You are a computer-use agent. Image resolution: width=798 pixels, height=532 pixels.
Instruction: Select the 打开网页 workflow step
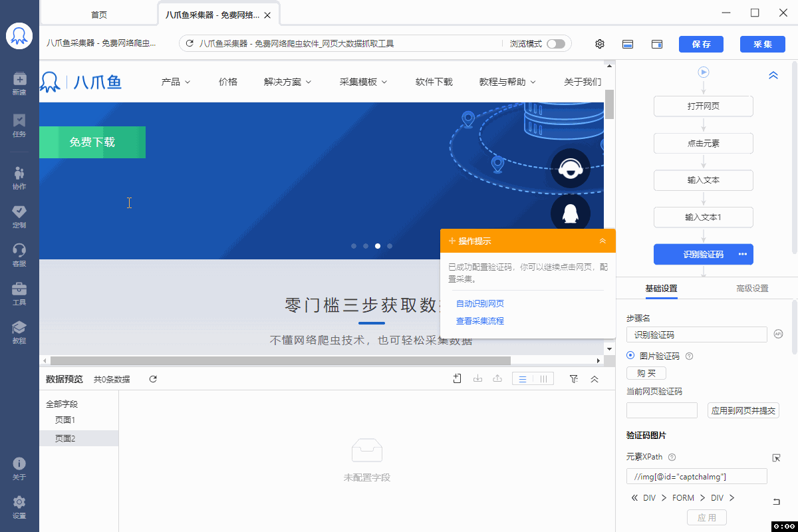704,106
